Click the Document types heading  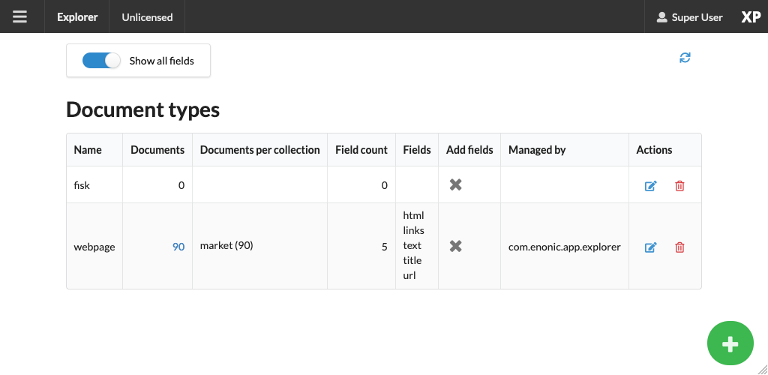143,110
